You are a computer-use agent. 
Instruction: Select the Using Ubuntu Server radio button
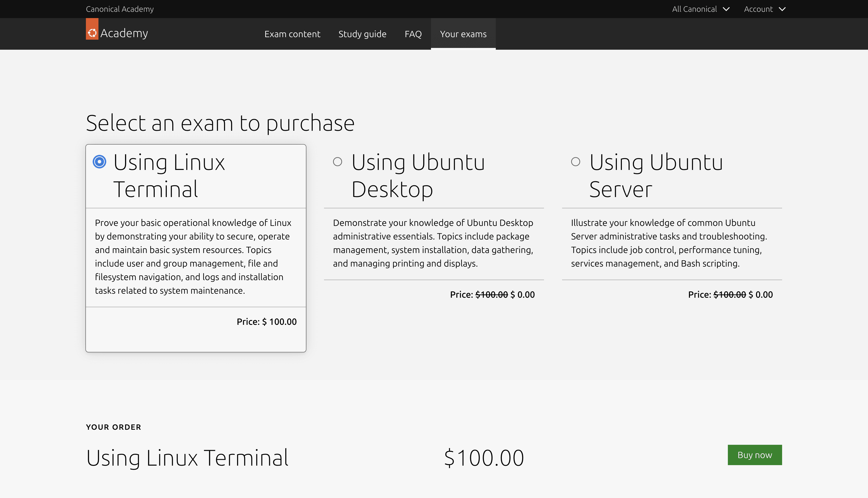click(x=575, y=162)
